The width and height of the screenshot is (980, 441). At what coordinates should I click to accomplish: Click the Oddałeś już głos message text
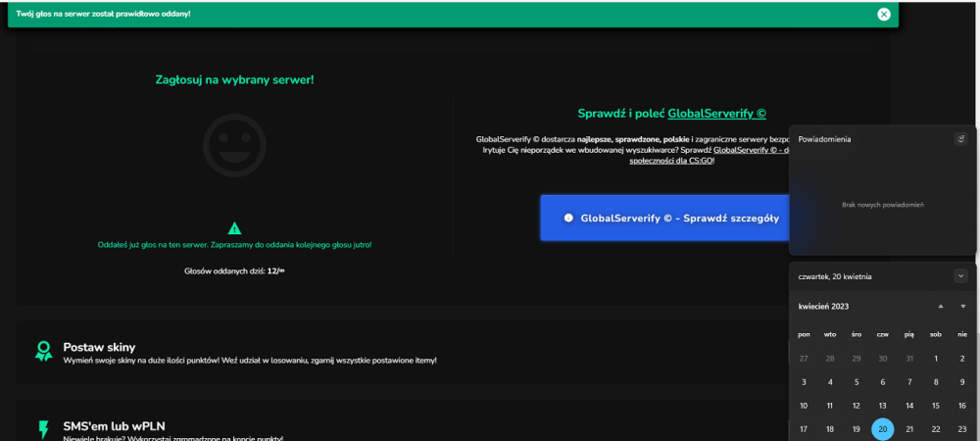(x=234, y=245)
